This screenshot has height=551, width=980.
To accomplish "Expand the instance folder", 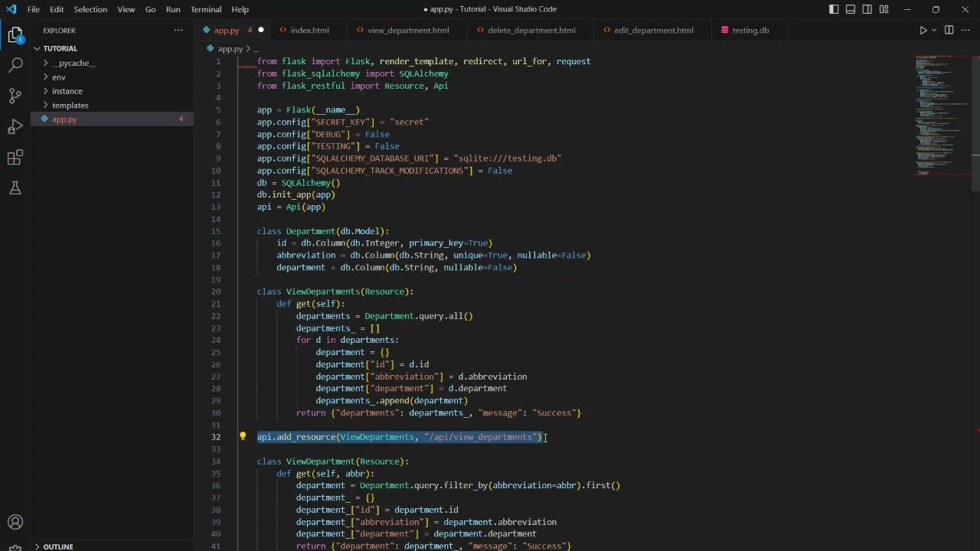I will (x=112, y=91).
